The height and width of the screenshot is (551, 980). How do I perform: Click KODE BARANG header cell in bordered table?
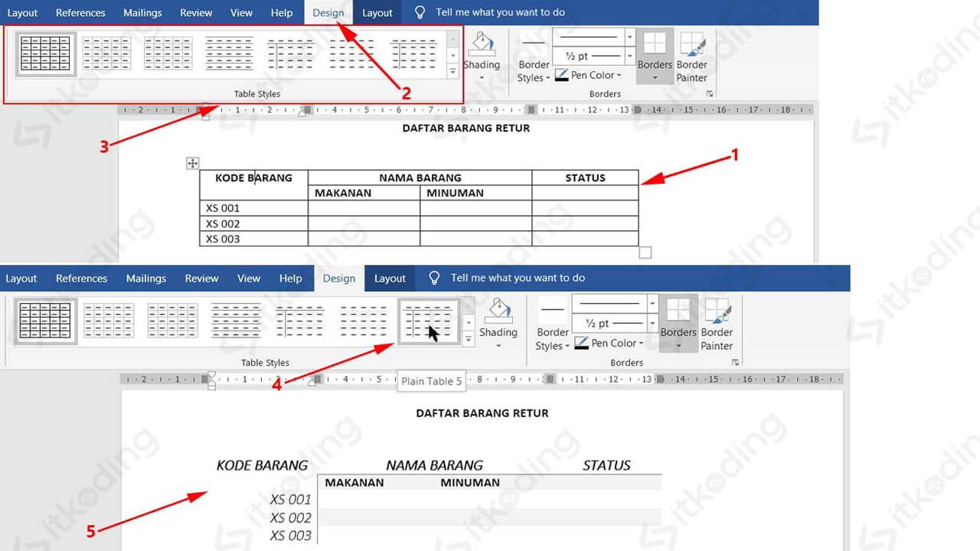click(x=254, y=185)
